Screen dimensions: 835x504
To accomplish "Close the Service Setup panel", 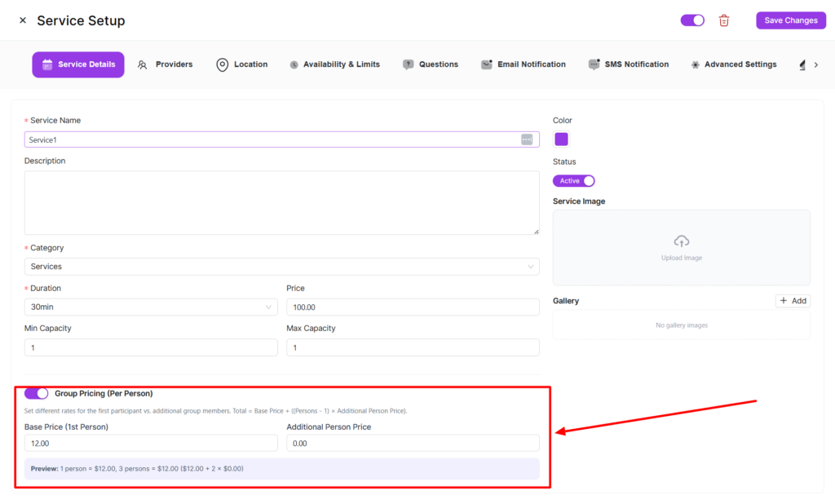I will [x=23, y=20].
